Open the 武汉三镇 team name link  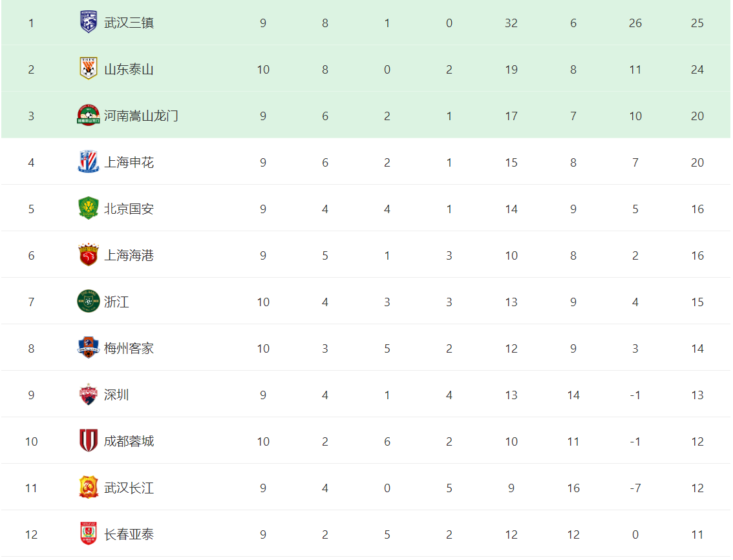(x=129, y=23)
